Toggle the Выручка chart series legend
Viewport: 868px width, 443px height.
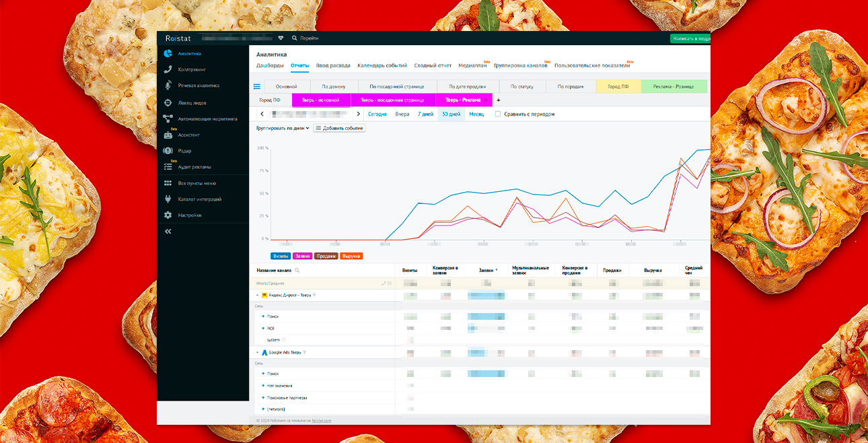351,256
